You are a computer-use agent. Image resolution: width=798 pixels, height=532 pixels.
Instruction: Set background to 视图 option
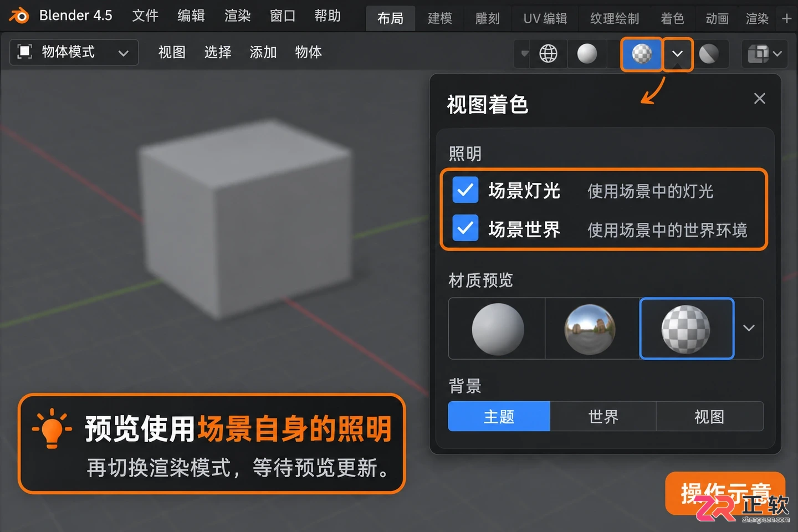709,416
